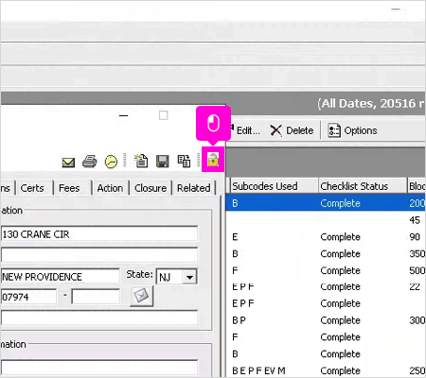The image size is (426, 378).
Task: Click the empty second address line field
Action: 99,255
